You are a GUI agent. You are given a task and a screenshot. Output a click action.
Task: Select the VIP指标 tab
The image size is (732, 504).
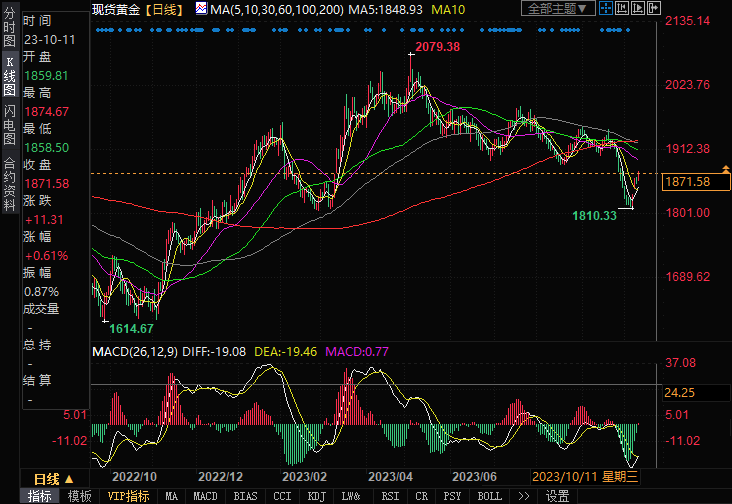[128, 496]
